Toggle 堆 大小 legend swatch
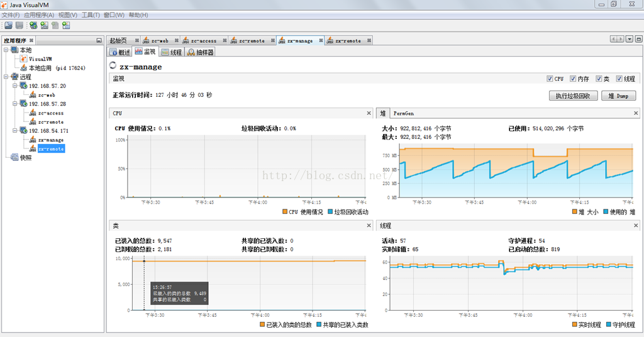This screenshot has height=337, width=644. point(575,212)
